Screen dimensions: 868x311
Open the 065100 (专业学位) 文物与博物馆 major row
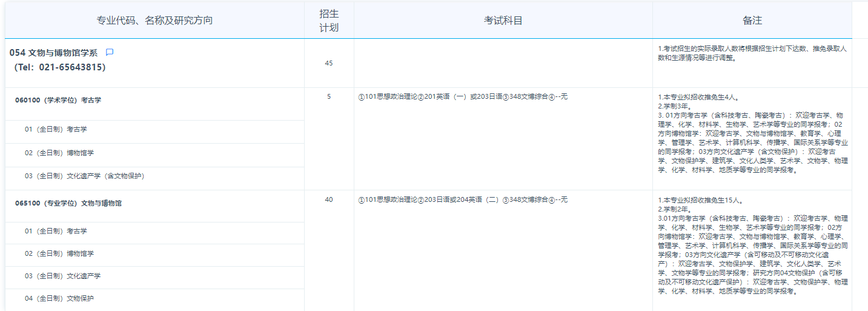(68, 203)
